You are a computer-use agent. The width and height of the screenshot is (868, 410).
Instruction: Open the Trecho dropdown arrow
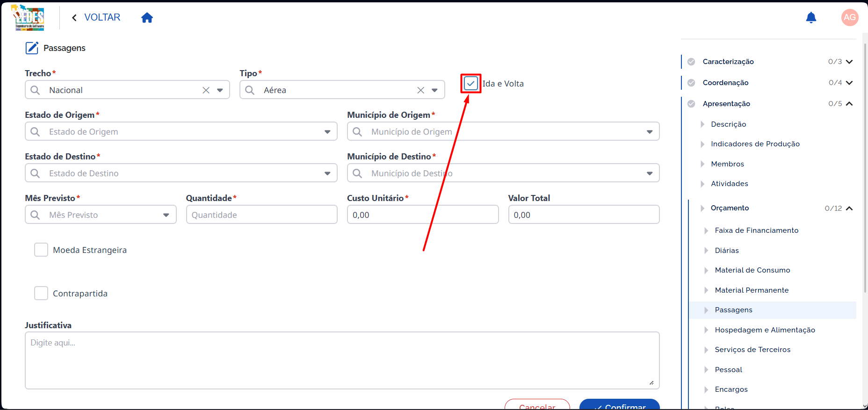pyautogui.click(x=220, y=90)
